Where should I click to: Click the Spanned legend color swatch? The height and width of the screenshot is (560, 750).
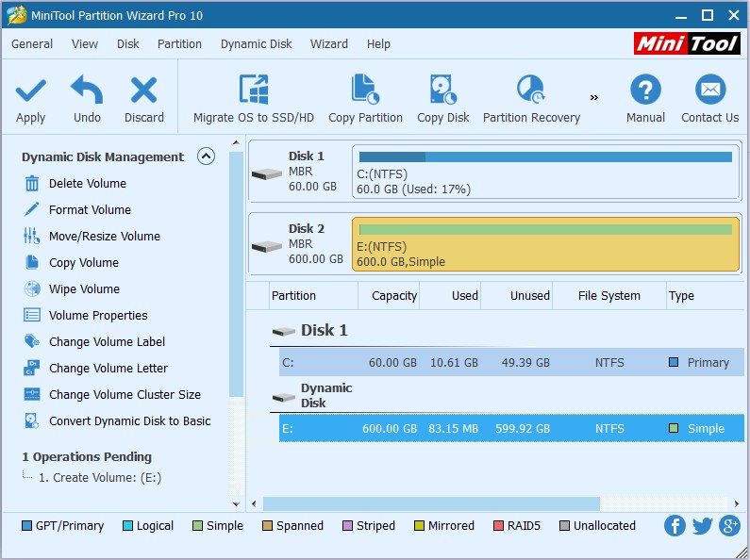[x=267, y=526]
